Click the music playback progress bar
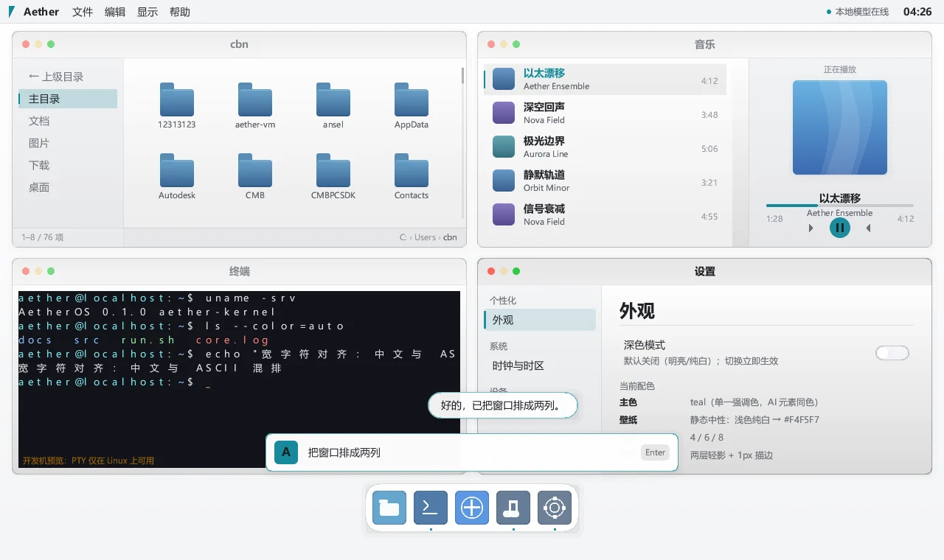This screenshot has height=560, width=944. tap(840, 206)
